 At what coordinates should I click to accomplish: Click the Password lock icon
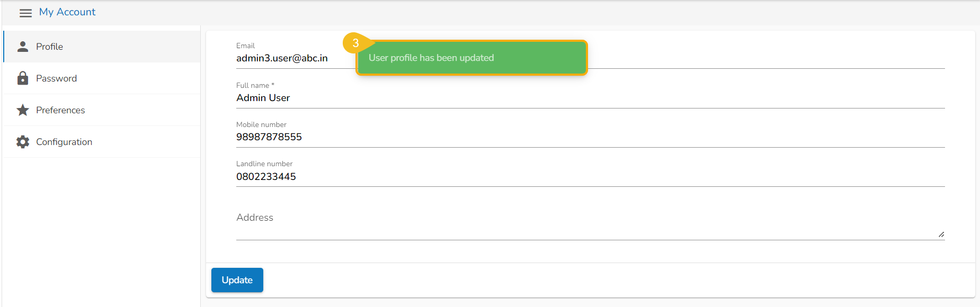pyautogui.click(x=23, y=78)
